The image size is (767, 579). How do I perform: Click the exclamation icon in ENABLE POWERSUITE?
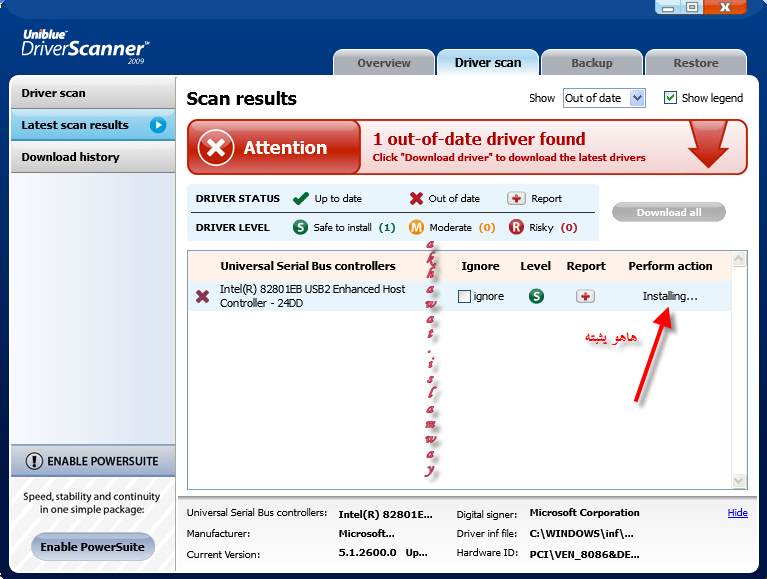click(x=34, y=461)
